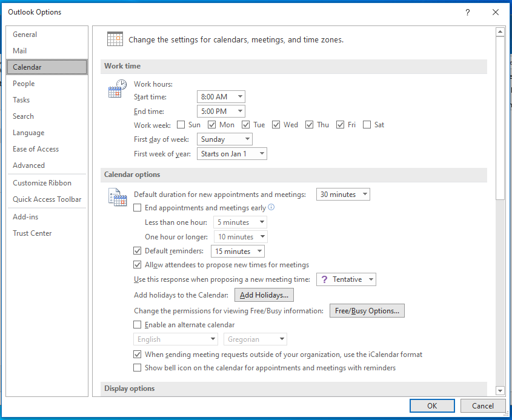Open the Gregorian calendar type dropdown
This screenshot has width=512, height=420.
(255, 339)
